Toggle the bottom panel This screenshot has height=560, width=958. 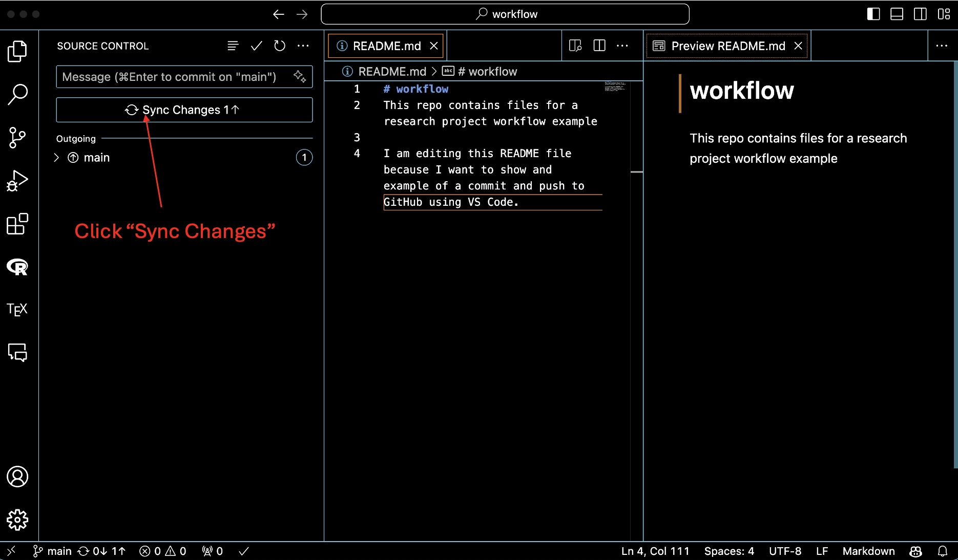[x=897, y=14]
